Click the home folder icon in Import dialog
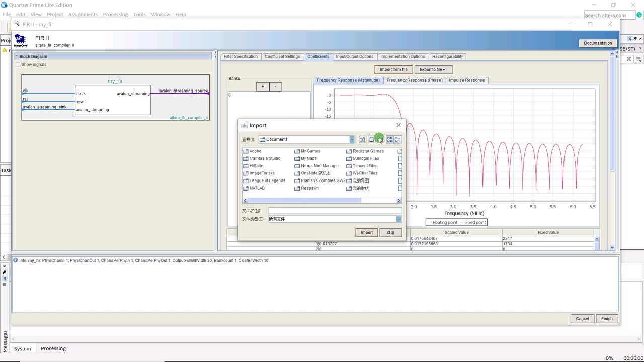The width and height of the screenshot is (644, 362). tap(371, 139)
